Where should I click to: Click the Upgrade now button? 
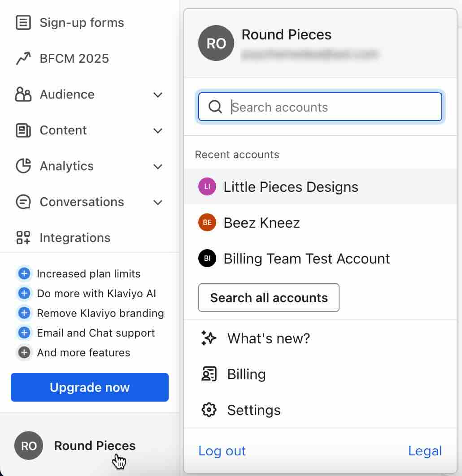coord(89,387)
